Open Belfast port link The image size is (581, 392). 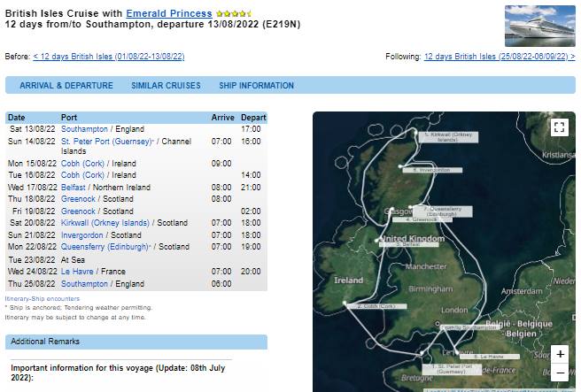pyautogui.click(x=73, y=188)
